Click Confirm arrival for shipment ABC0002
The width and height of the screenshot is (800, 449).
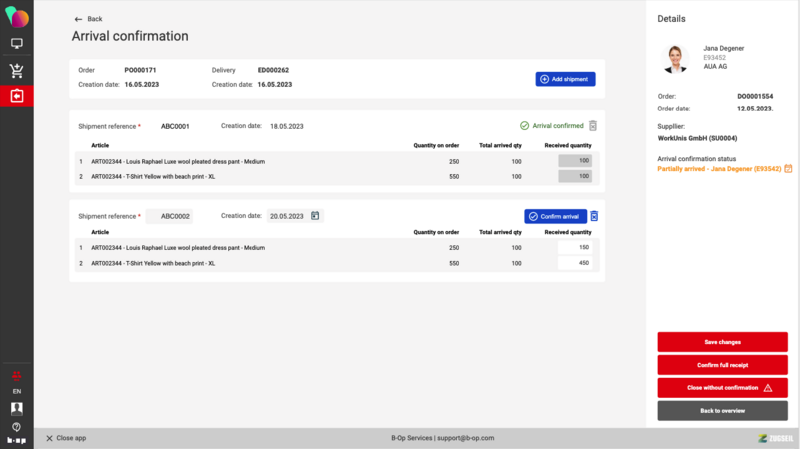coord(555,216)
